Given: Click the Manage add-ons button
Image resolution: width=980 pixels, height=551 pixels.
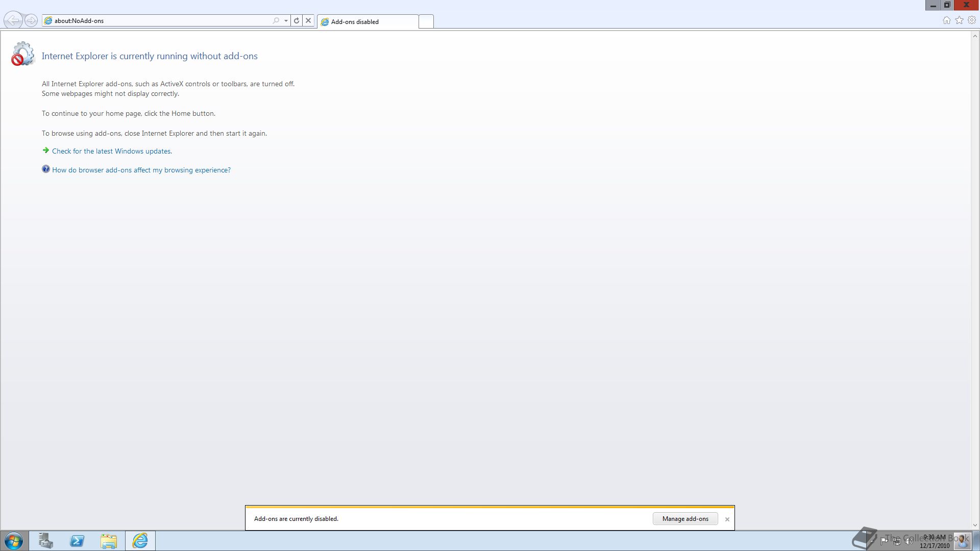Looking at the screenshot, I should 685,519.
